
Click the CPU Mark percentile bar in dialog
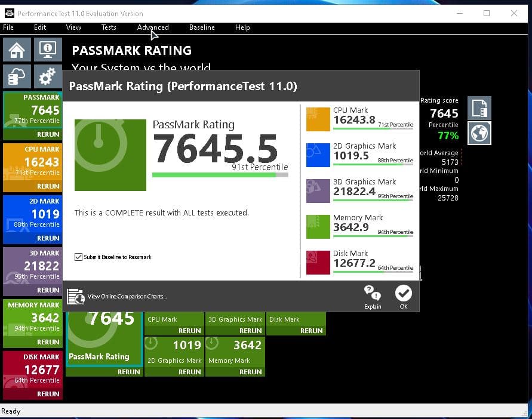pyautogui.click(x=373, y=128)
